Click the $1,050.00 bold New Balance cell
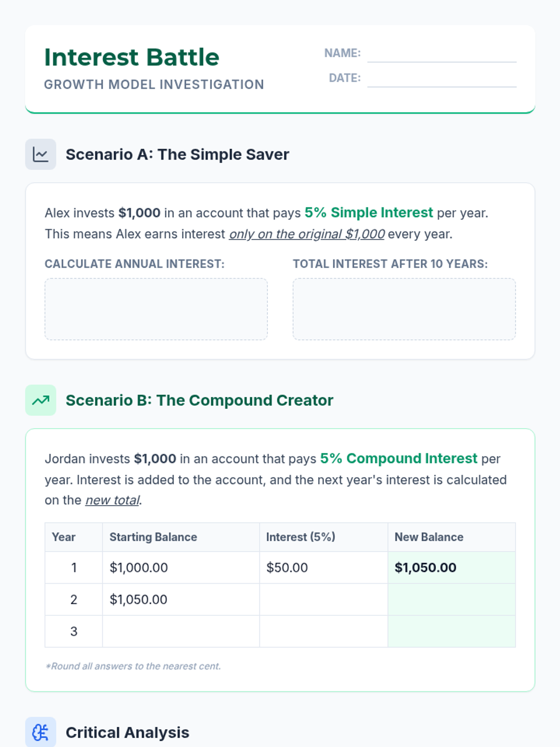Screen dimensions: 560x747 (x=452, y=568)
